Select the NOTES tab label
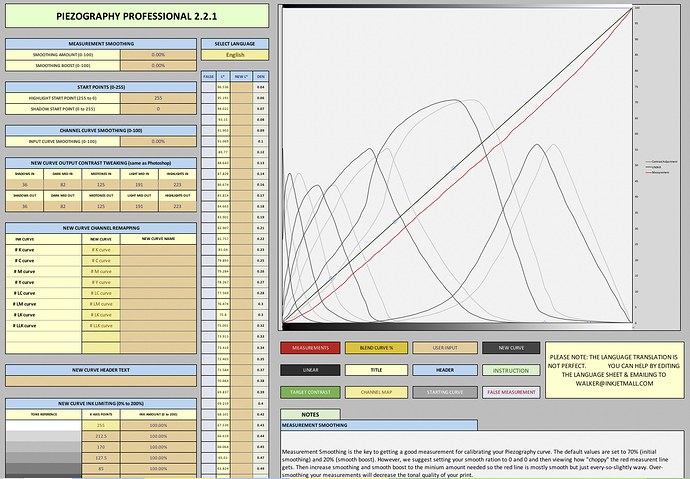This screenshot has height=479, width=690. point(310,414)
